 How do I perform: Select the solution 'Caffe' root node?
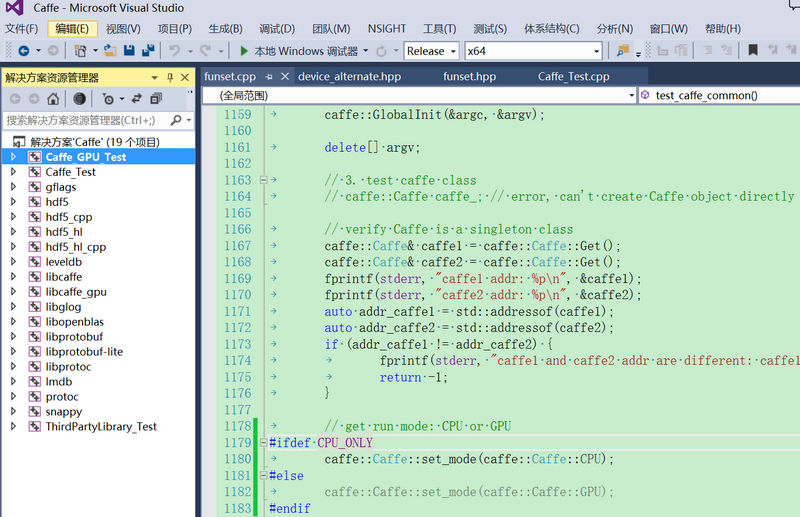pos(94,142)
